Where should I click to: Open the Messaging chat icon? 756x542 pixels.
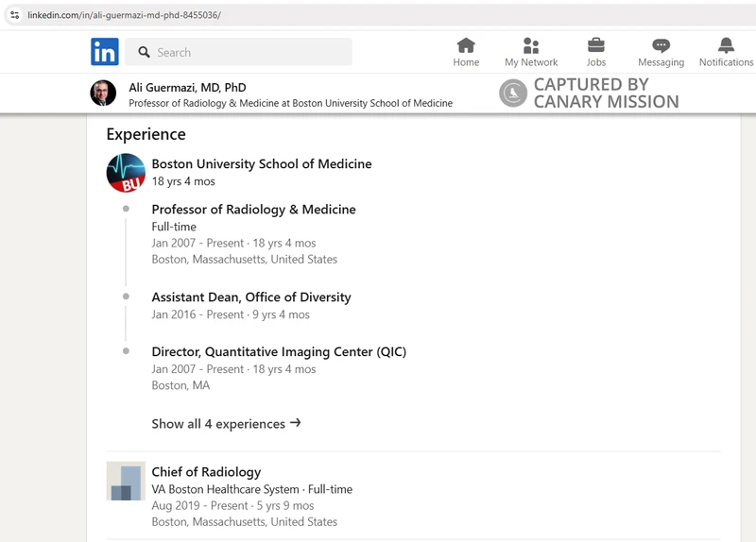click(x=661, y=45)
